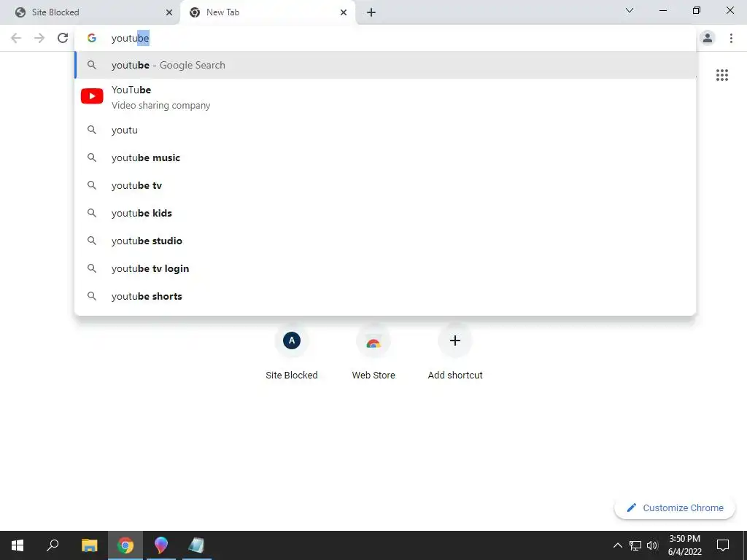Open the Google apps grid
The width and height of the screenshot is (747, 560).
(722, 75)
